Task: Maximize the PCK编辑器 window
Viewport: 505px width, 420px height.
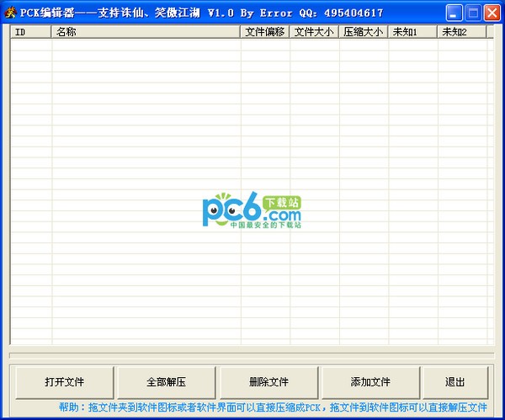Action: click(x=473, y=13)
